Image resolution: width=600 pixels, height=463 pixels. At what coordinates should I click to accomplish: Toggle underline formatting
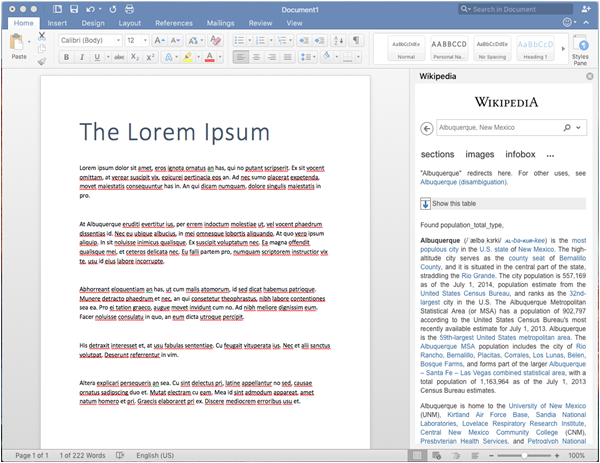pos(97,57)
